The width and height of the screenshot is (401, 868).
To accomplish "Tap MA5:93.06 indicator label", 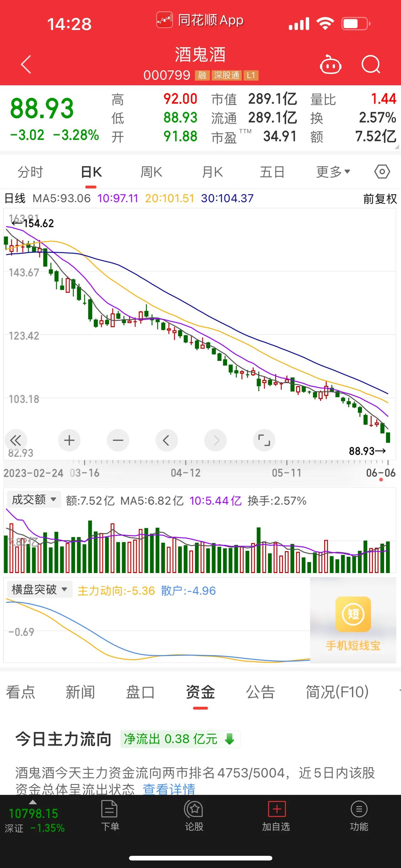I will click(x=62, y=198).
